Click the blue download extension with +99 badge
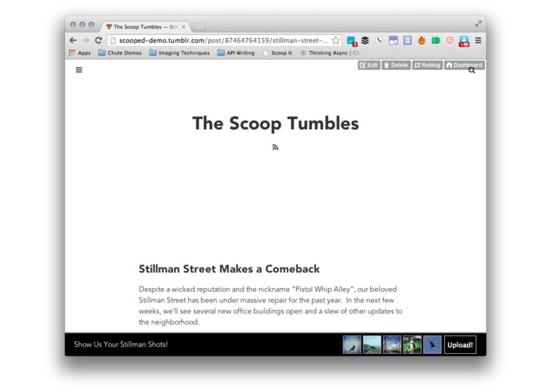Image resolution: width=552 pixels, height=392 pixels. (464, 41)
